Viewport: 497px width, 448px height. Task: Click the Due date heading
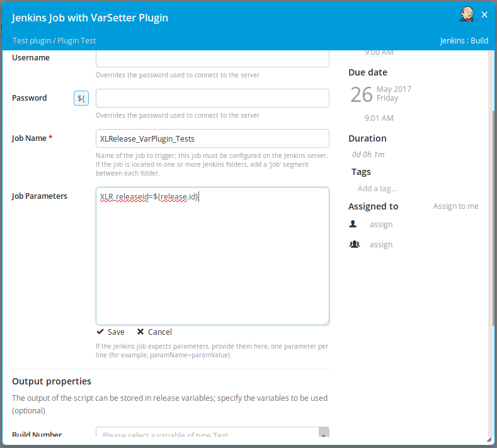coord(368,72)
